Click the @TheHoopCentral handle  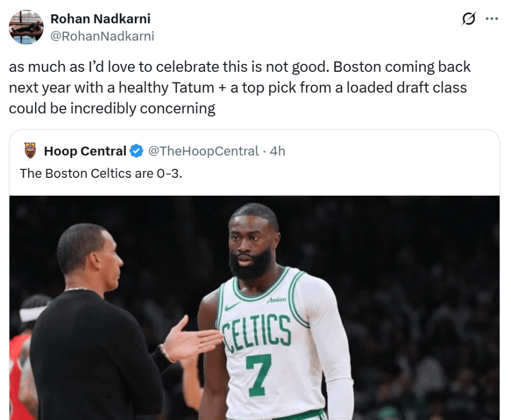click(203, 151)
